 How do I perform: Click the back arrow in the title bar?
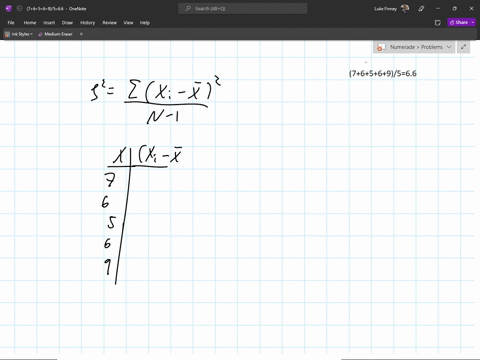(19, 9)
